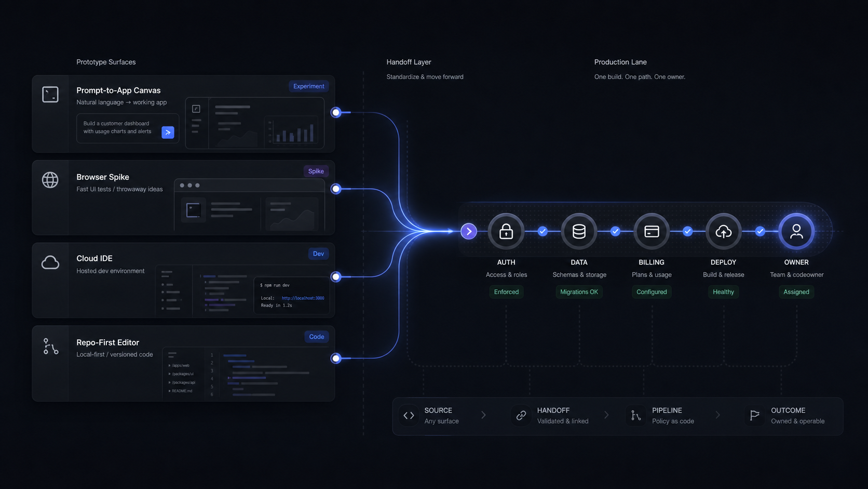Click the checkmark between AUTH and DATA
The height and width of the screenshot is (489, 868).
click(542, 231)
